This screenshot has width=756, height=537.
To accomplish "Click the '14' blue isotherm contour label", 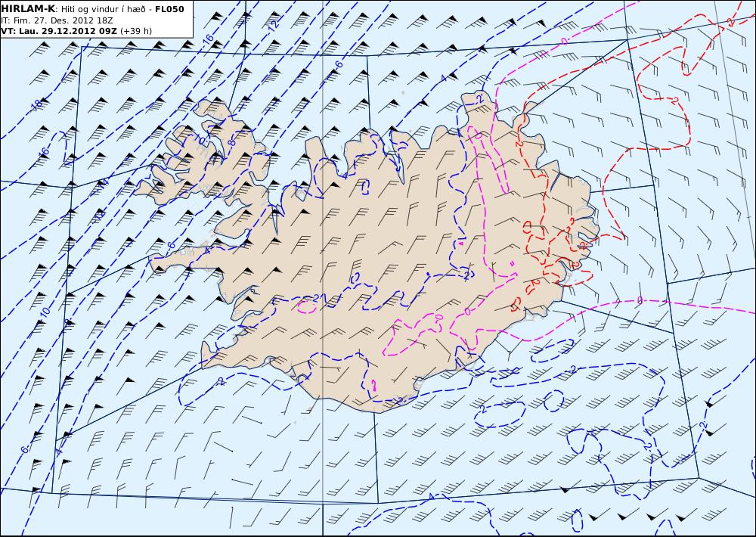I will click(102, 183).
